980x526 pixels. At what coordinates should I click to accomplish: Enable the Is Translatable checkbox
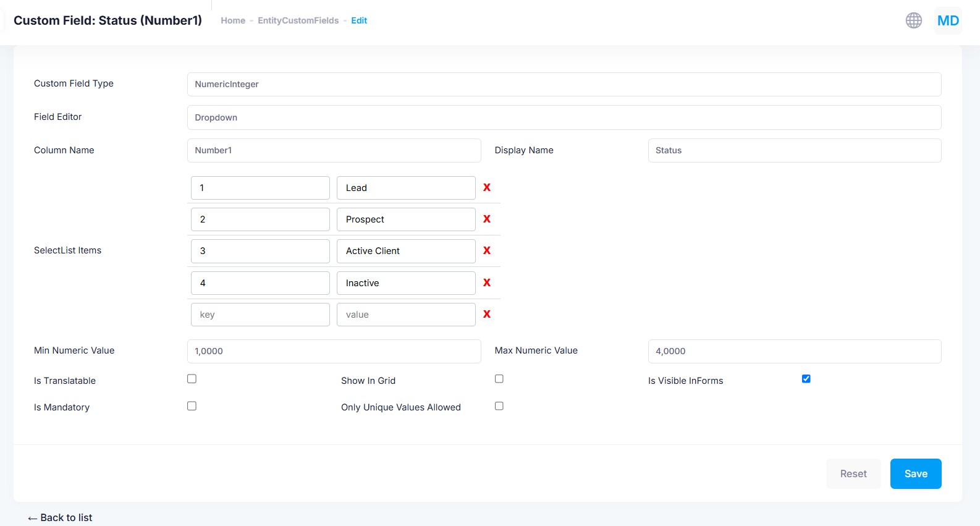pos(192,379)
